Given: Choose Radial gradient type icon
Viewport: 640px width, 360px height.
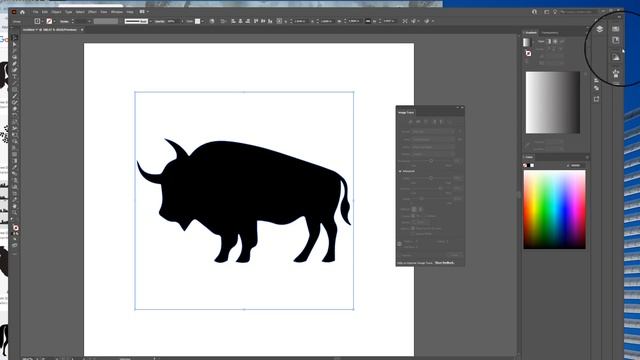Looking at the screenshot, I should [x=555, y=42].
